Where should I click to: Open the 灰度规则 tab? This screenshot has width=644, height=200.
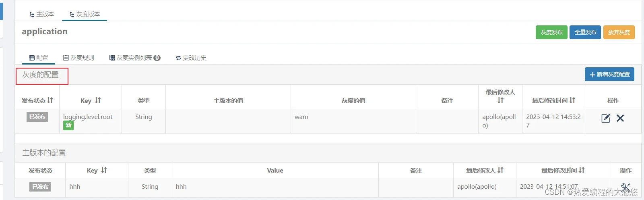click(x=78, y=58)
